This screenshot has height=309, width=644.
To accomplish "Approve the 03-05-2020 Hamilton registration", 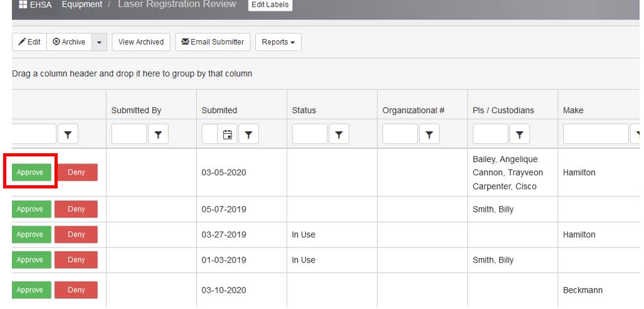I will [x=30, y=173].
